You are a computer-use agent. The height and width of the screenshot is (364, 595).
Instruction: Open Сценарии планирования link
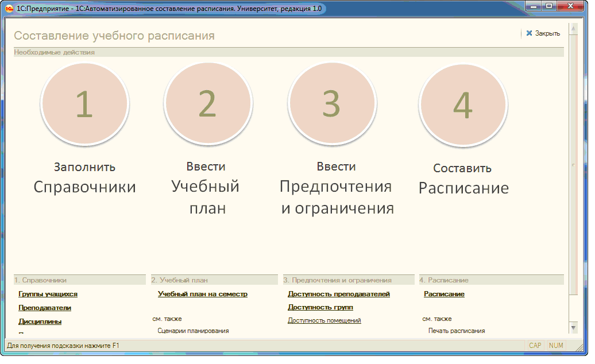[193, 331]
